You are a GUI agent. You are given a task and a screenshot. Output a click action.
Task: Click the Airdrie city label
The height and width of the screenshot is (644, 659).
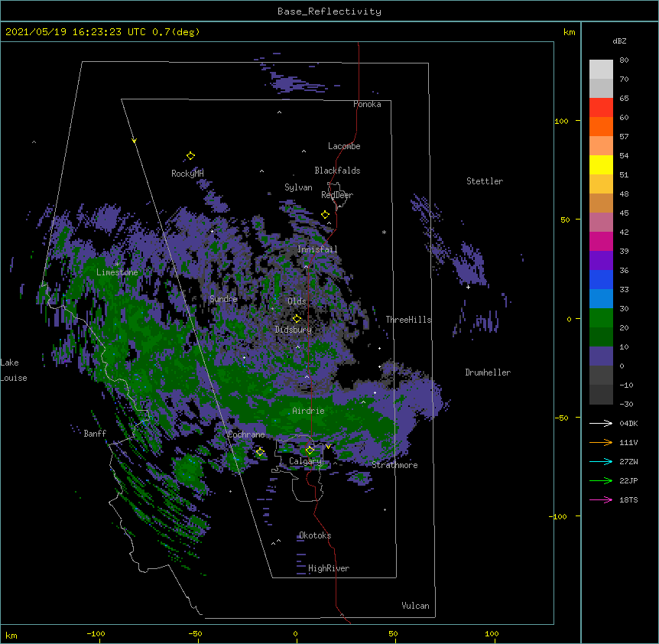click(309, 411)
